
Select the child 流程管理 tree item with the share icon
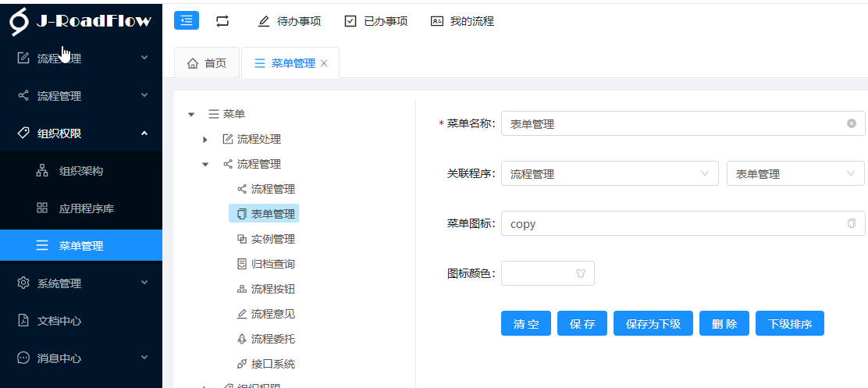coord(266,189)
